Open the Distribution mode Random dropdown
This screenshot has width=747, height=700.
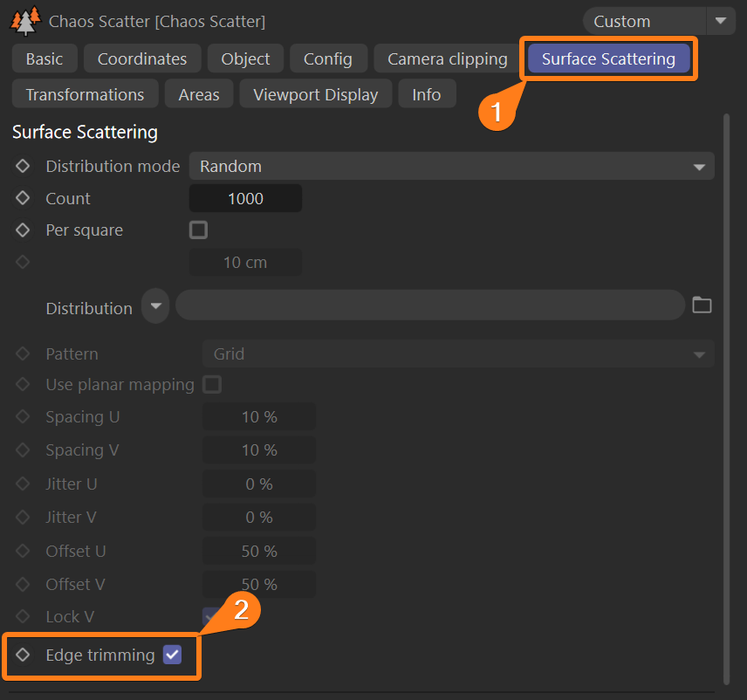point(452,167)
